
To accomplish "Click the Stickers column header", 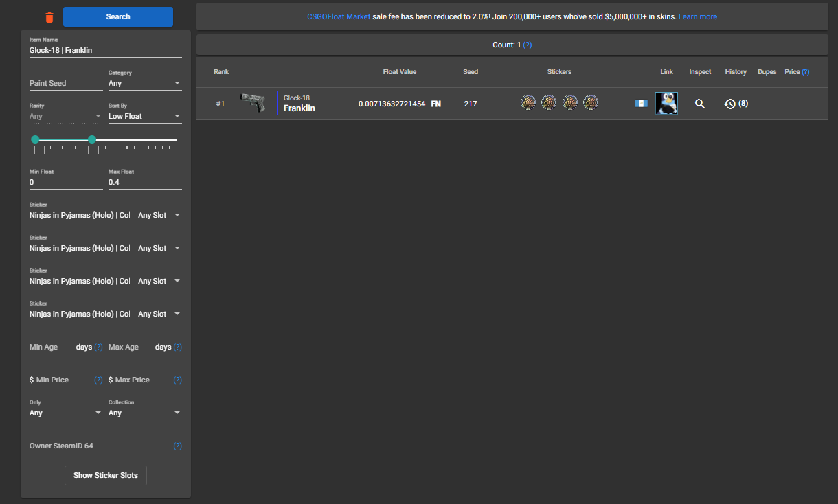I will click(x=559, y=71).
